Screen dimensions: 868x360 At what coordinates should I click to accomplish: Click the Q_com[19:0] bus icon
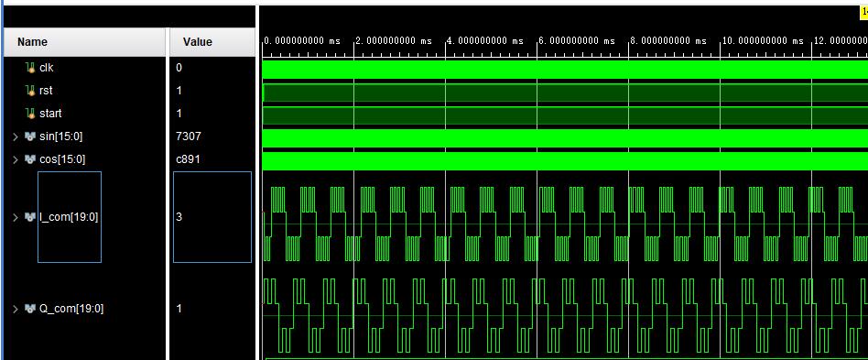[x=30, y=309]
